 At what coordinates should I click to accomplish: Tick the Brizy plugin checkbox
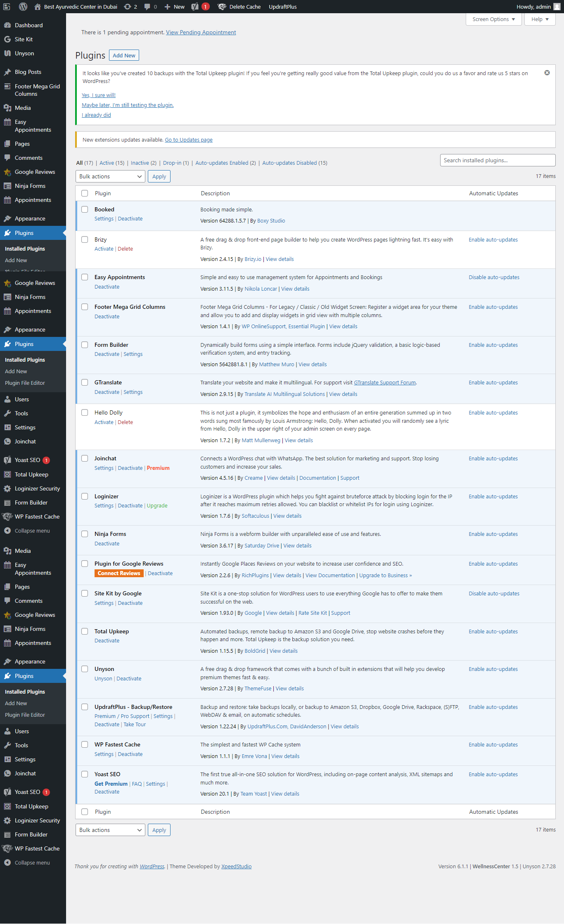(85, 239)
